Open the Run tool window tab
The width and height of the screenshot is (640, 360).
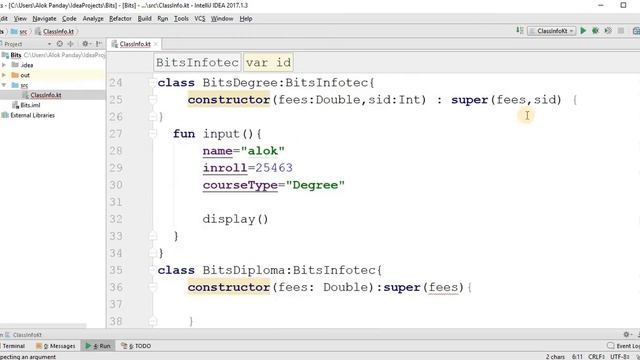pos(98,346)
